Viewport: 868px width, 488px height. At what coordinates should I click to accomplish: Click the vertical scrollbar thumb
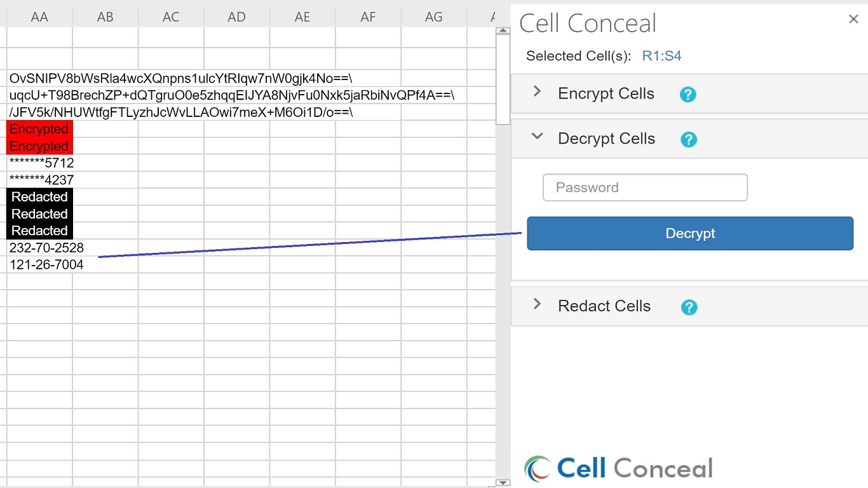(x=503, y=79)
